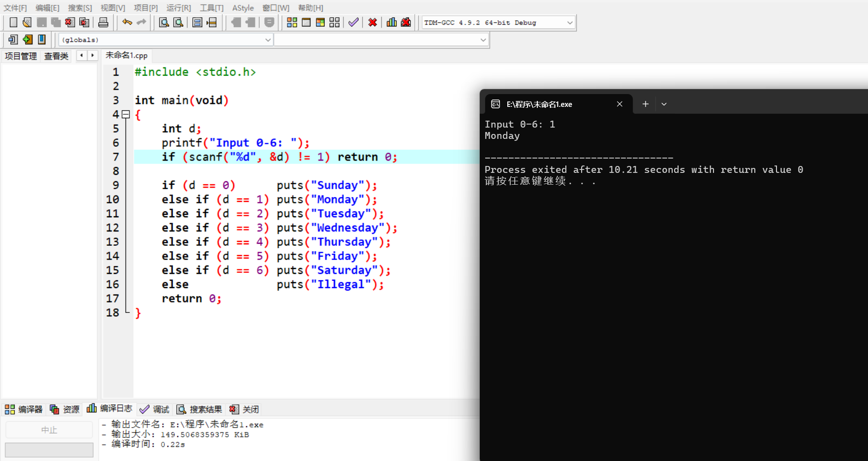Viewport: 868px width, 461px height.
Task: Click the Undo arrow icon
Action: (x=127, y=22)
